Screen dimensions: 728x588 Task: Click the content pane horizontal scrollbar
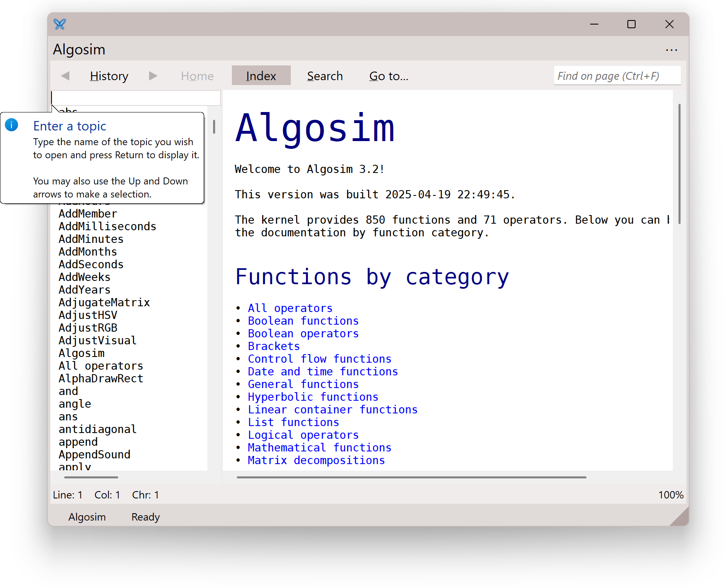click(411, 477)
